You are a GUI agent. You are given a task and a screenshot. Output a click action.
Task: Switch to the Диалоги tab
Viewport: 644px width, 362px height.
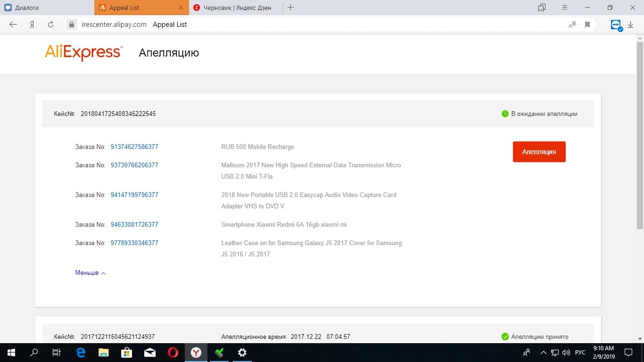pos(47,8)
